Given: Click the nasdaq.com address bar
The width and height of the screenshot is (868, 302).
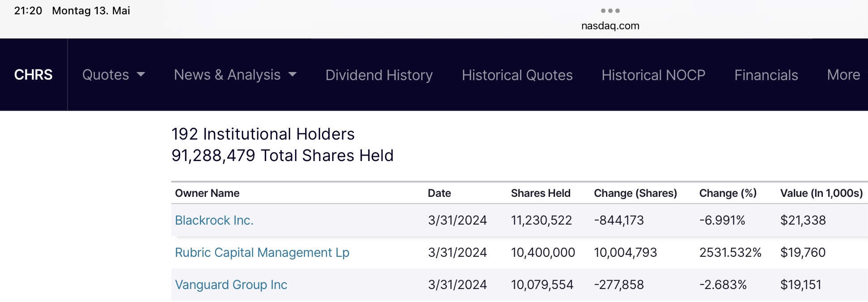Looking at the screenshot, I should coord(610,26).
